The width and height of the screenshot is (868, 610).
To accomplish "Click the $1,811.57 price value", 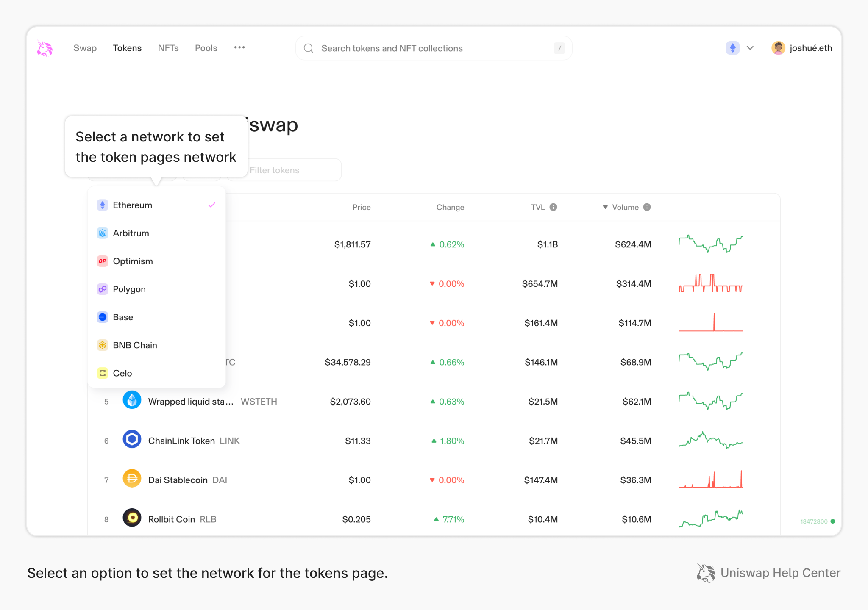I will (352, 244).
